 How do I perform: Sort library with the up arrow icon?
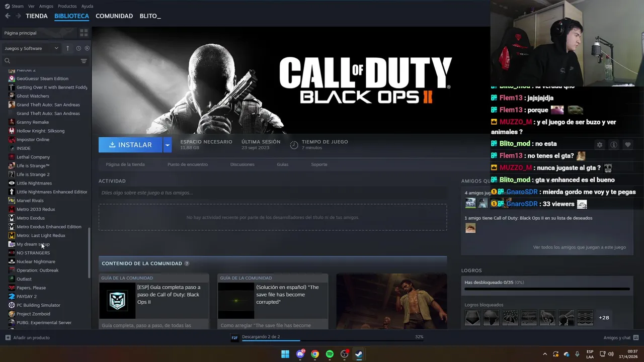pos(68,48)
